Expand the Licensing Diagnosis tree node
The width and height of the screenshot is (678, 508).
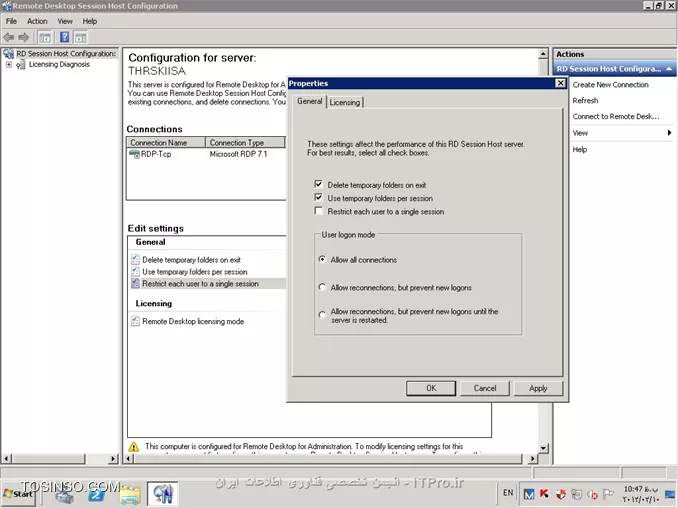click(9, 64)
